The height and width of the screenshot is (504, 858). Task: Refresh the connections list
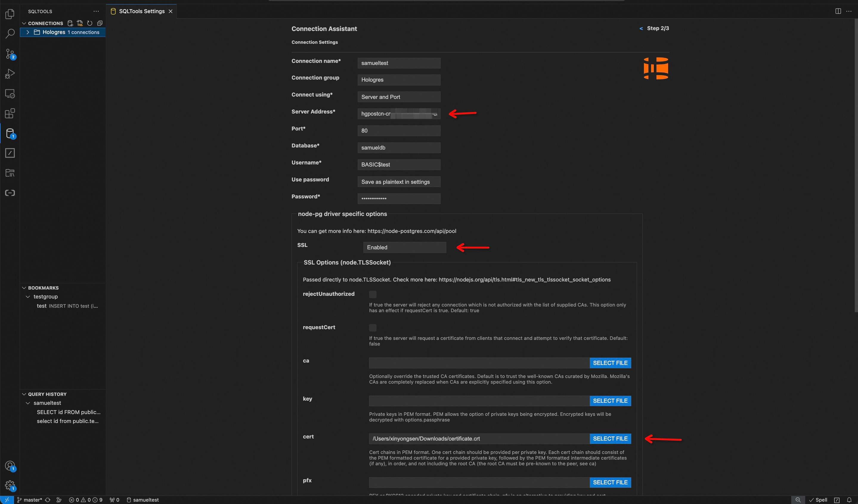[x=89, y=23]
